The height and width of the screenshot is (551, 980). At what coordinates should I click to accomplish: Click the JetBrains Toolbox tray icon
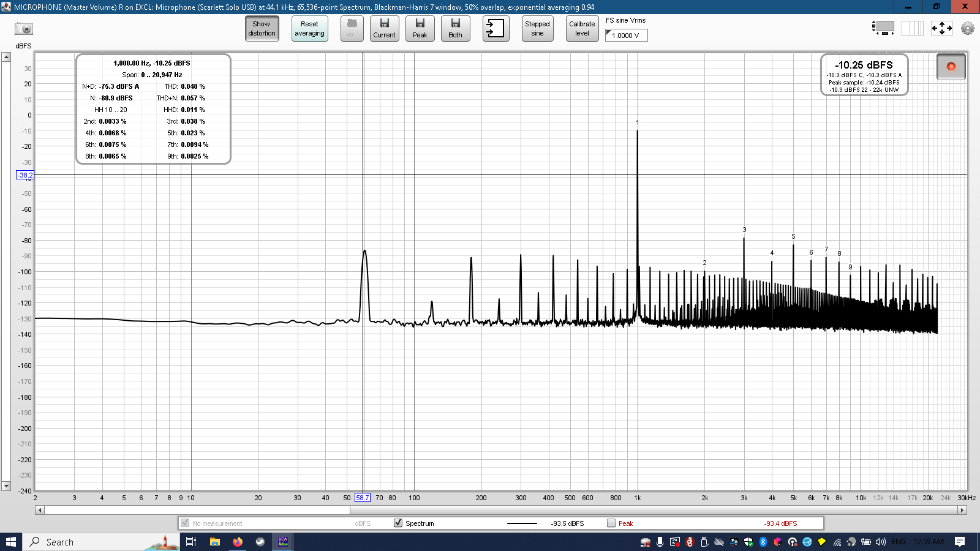click(x=778, y=542)
